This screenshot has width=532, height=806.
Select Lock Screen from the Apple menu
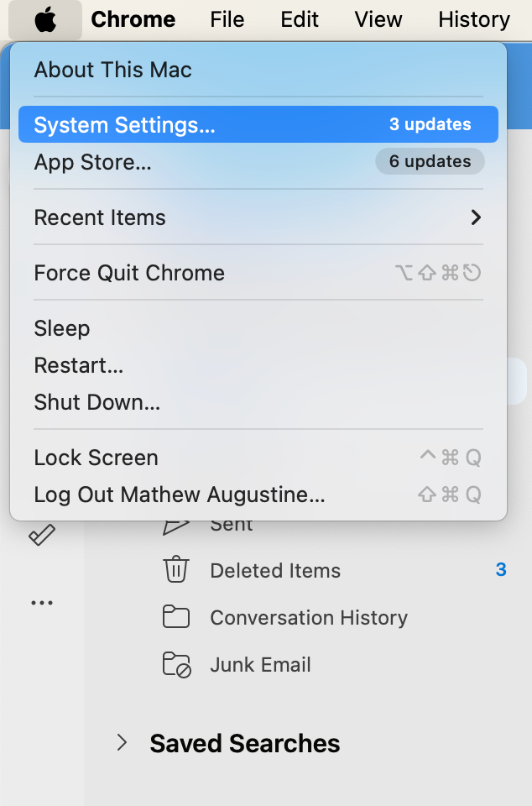pyautogui.click(x=96, y=458)
